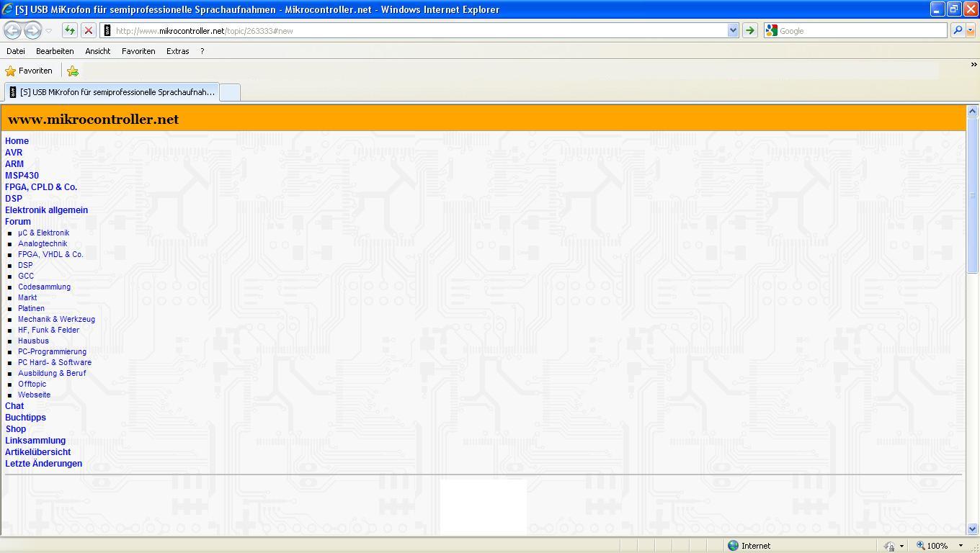Screen dimensions: 980x553
Task: Click the Favoriten star button
Action: tap(29, 71)
